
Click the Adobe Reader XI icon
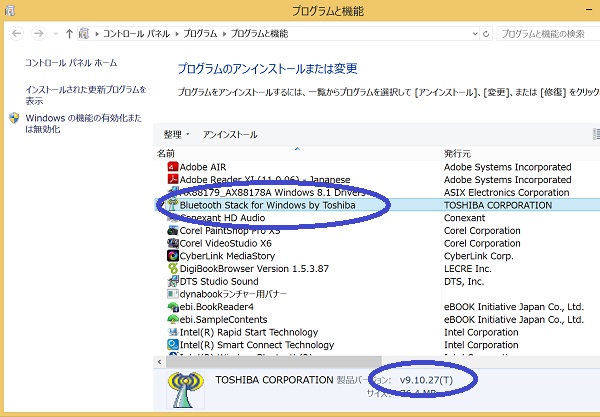173,179
